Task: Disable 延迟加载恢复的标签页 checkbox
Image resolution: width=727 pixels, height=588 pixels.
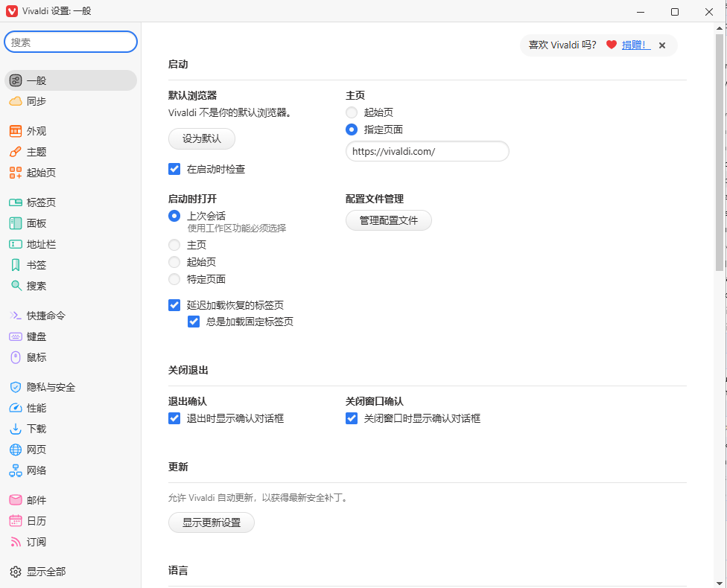Action: (x=174, y=305)
